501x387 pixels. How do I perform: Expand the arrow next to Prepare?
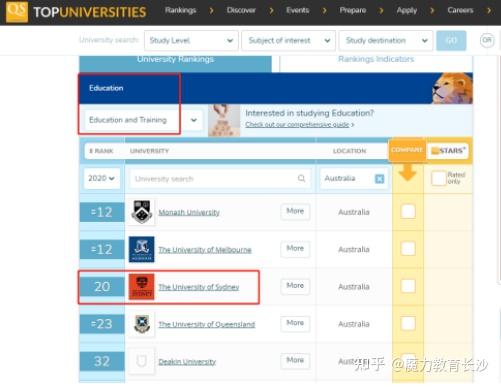[381, 11]
